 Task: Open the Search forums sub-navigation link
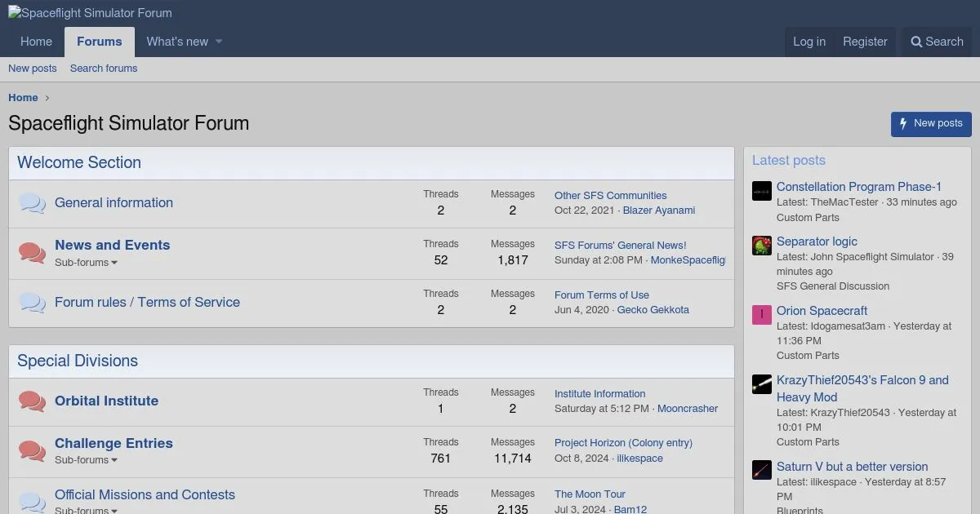pos(104,69)
